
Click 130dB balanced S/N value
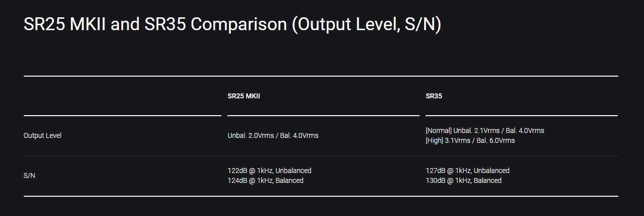(464, 180)
